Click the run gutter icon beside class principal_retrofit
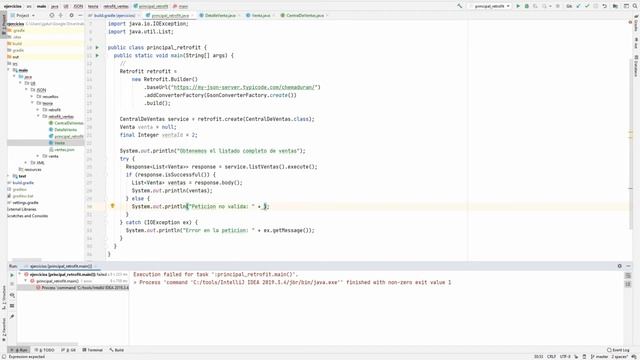This screenshot has height=360, width=640. click(x=98, y=47)
